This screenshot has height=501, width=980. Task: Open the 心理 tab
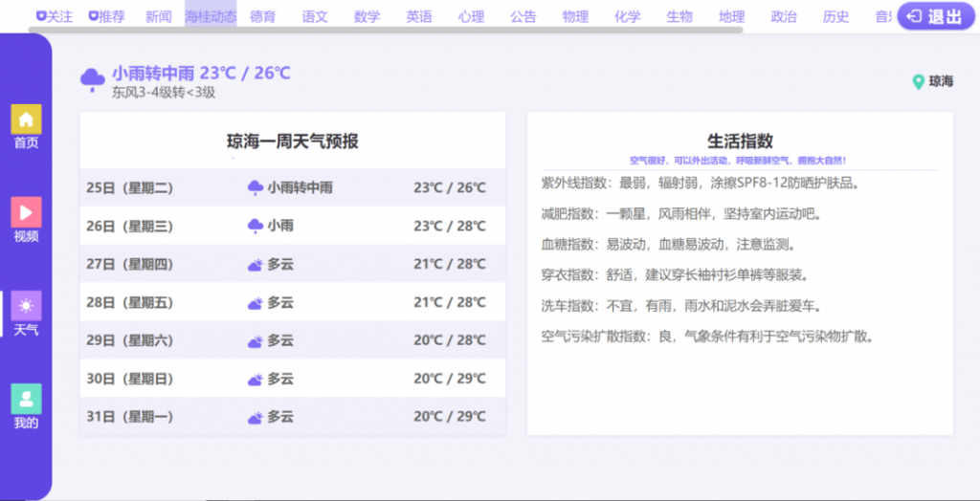tap(471, 17)
